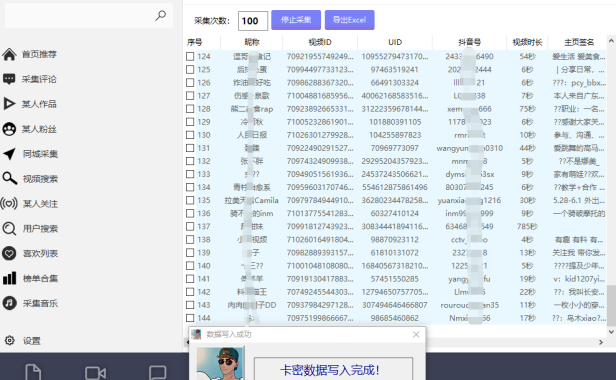Screen dimensions: 616x380
Task: Check the box for row 125
Action: coord(190,70)
